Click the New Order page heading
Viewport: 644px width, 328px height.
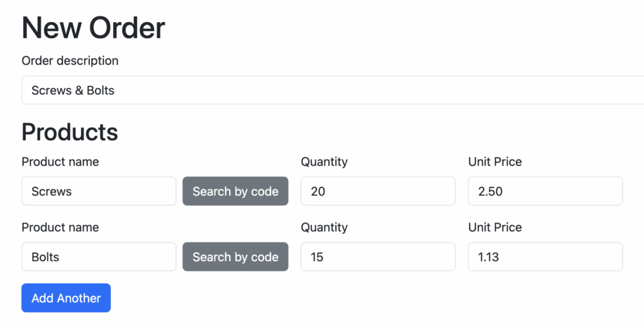tap(93, 28)
